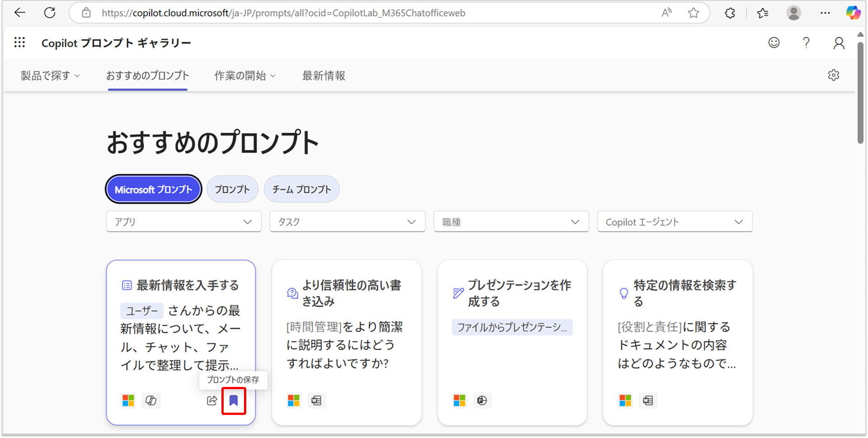Save the prompt with the bookmark icon
The height and width of the screenshot is (438, 868).
click(234, 400)
